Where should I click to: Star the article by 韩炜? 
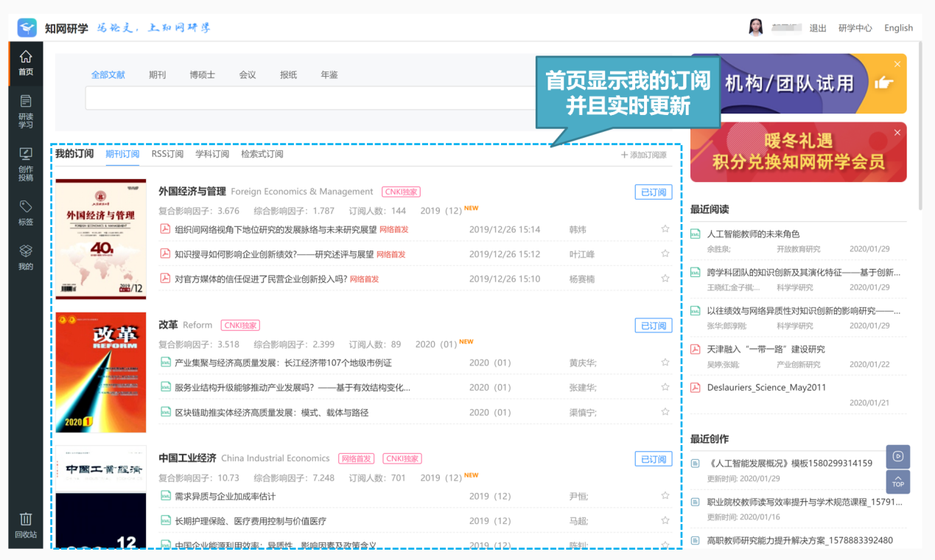tap(665, 229)
